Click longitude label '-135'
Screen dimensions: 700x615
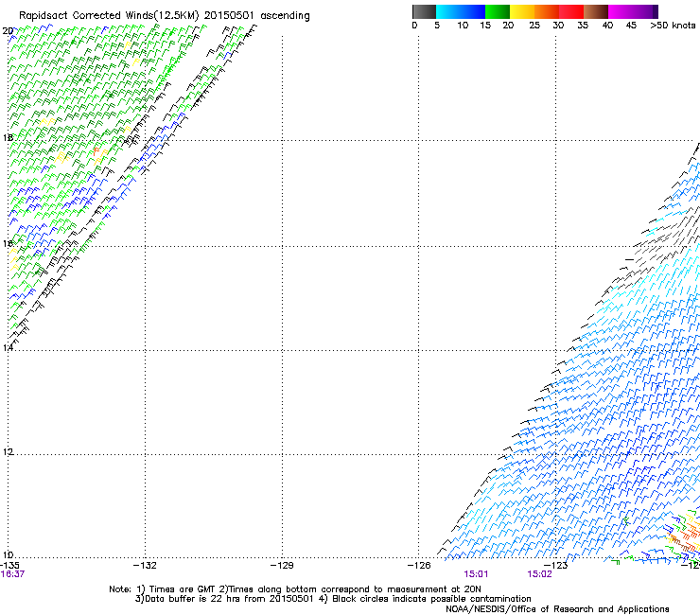(x=9, y=566)
